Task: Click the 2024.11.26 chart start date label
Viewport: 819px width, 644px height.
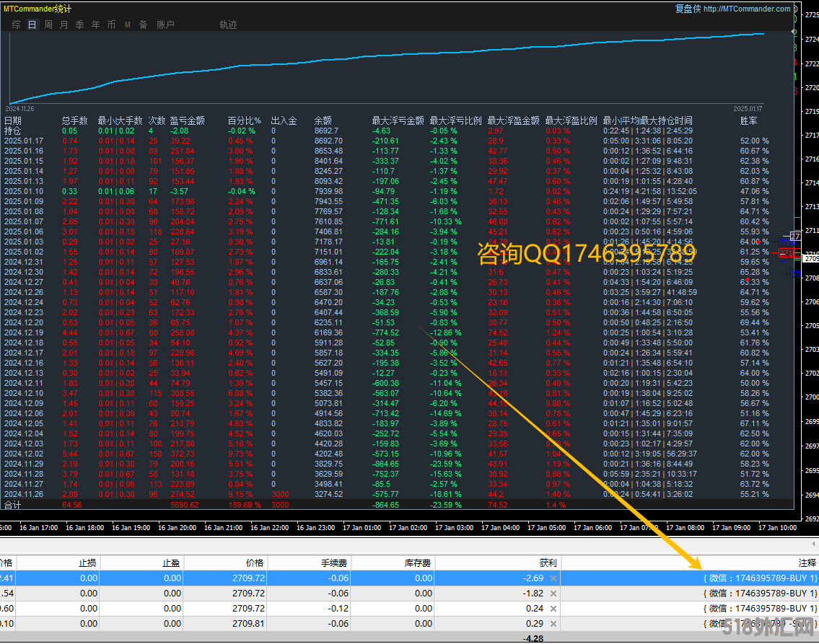Action: (x=20, y=109)
